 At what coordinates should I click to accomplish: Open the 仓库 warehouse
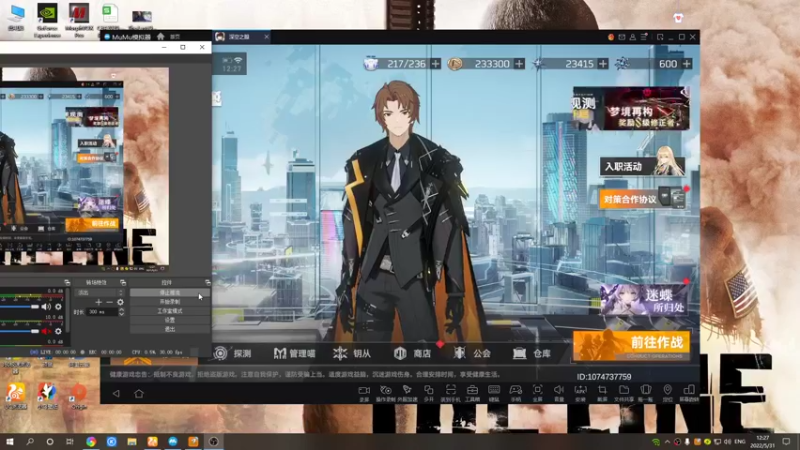click(x=532, y=353)
